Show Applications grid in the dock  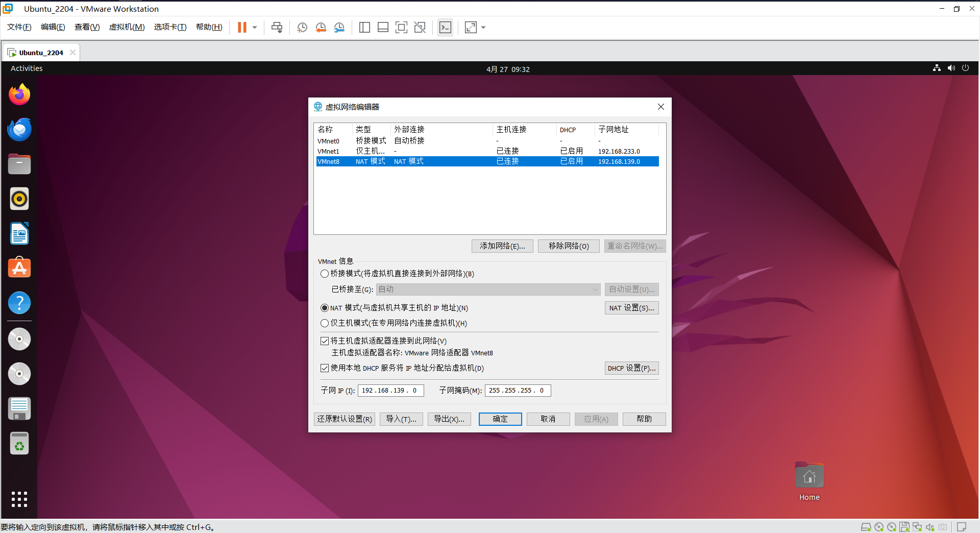pyautogui.click(x=19, y=499)
